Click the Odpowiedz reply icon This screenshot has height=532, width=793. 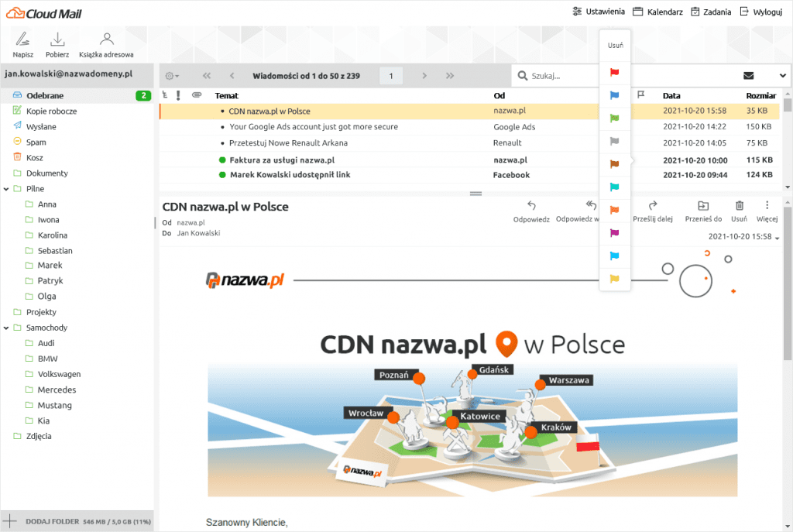[x=531, y=205]
